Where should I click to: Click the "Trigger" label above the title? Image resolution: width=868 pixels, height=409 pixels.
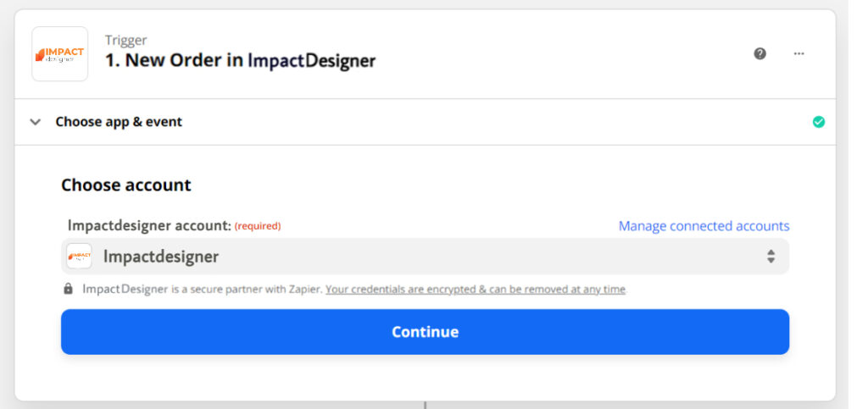125,40
